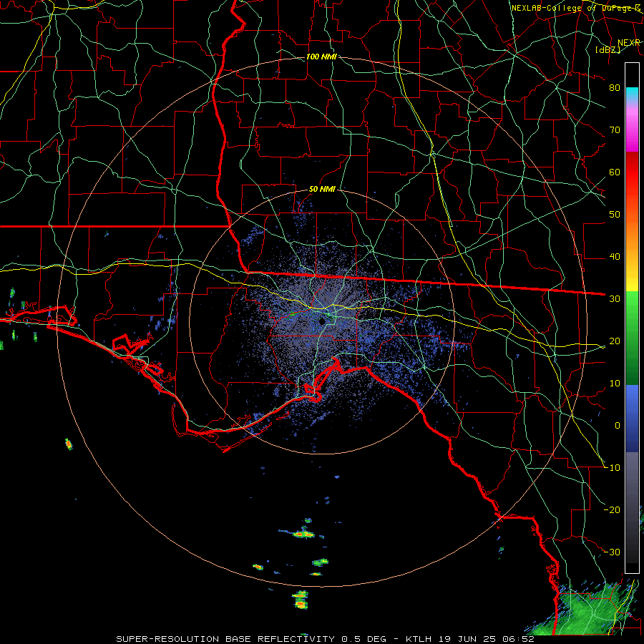Click the -30 dBZ scale label
This screenshot has height=644, width=644.
[x=612, y=552]
